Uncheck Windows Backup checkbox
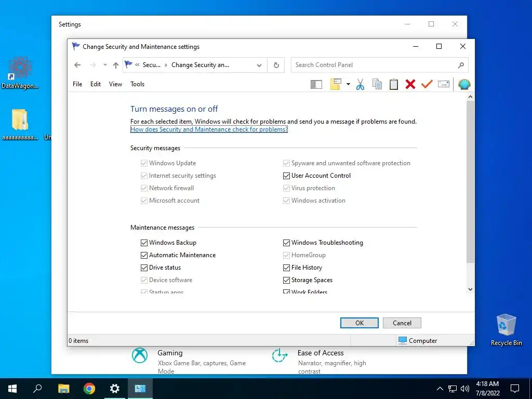Image resolution: width=532 pixels, height=399 pixels. coord(144,243)
